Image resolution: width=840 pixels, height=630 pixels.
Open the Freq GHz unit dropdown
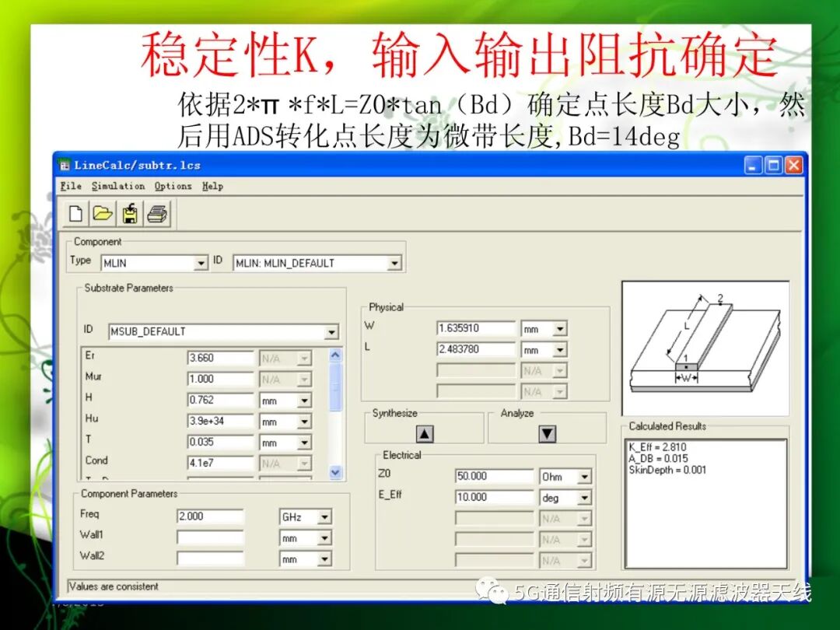coord(324,517)
